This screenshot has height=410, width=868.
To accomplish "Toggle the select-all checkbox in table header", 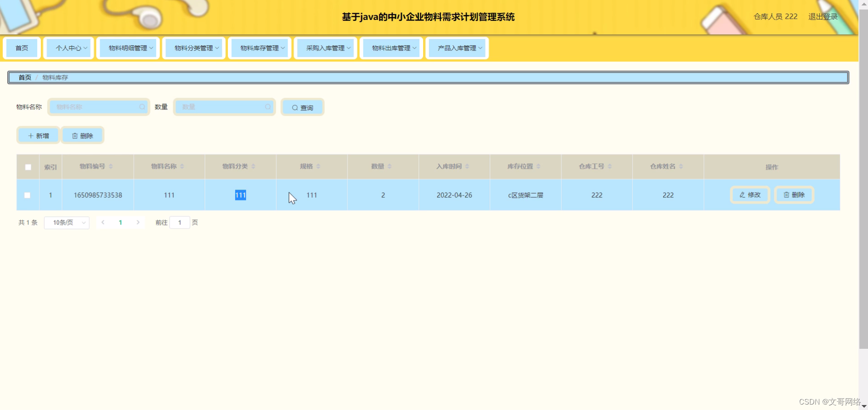I will [28, 167].
